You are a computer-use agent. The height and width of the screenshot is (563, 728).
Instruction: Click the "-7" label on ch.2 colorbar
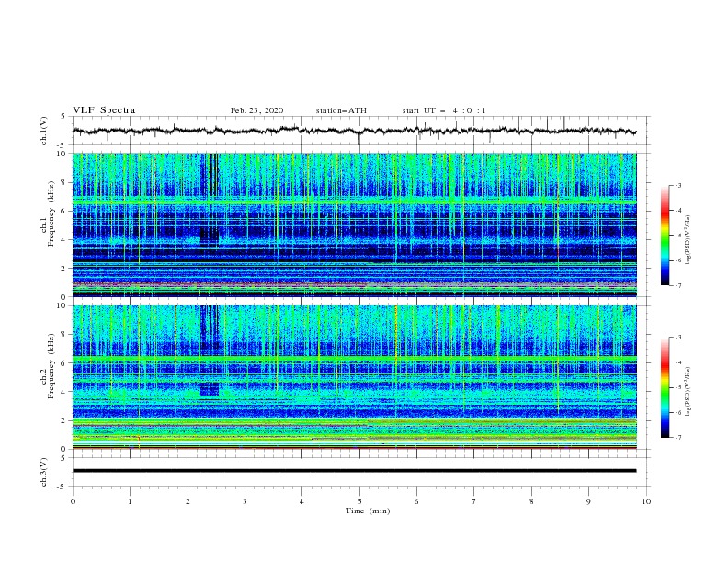pyautogui.click(x=678, y=437)
